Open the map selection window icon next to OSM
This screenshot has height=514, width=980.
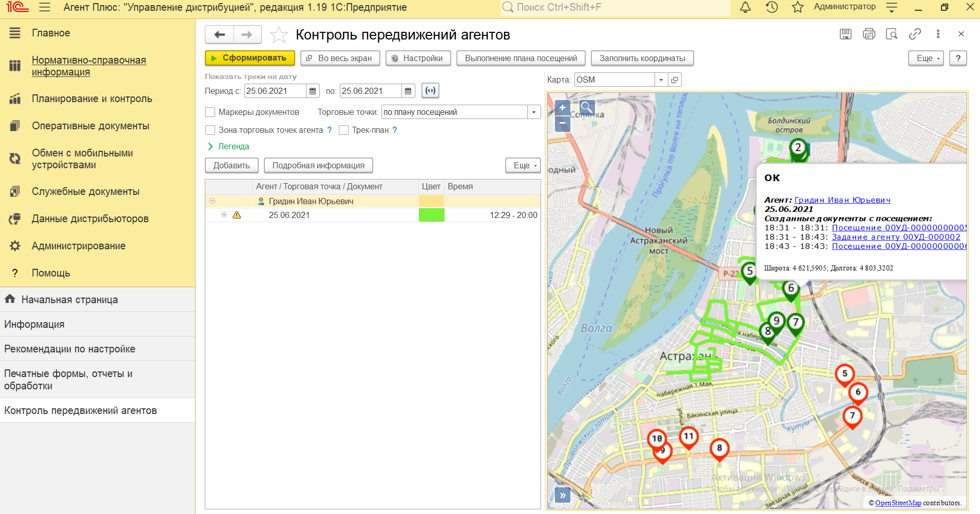tap(675, 80)
